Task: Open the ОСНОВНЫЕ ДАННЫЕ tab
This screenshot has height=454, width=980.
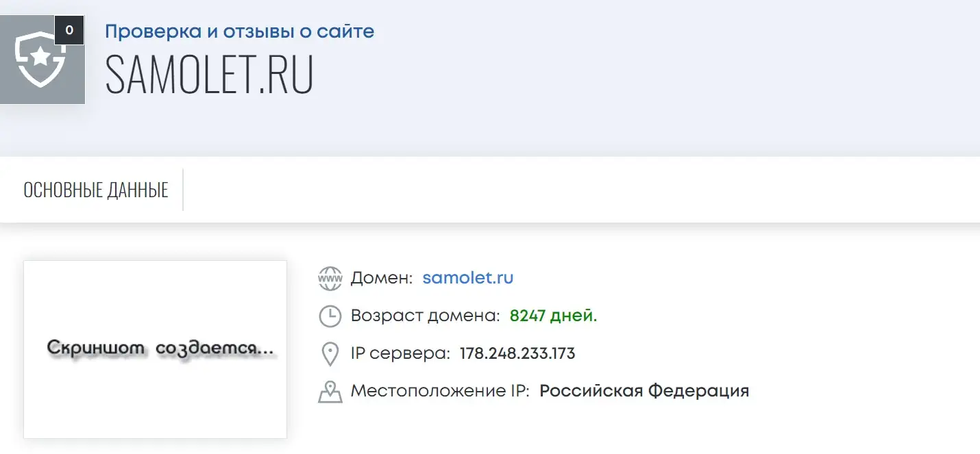Action: [x=96, y=190]
